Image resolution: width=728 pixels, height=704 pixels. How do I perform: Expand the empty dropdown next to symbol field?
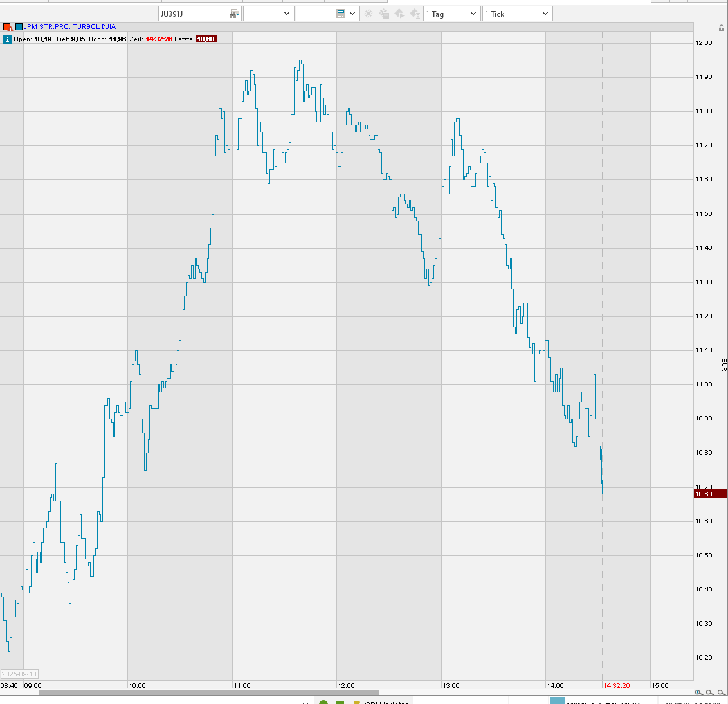click(268, 14)
